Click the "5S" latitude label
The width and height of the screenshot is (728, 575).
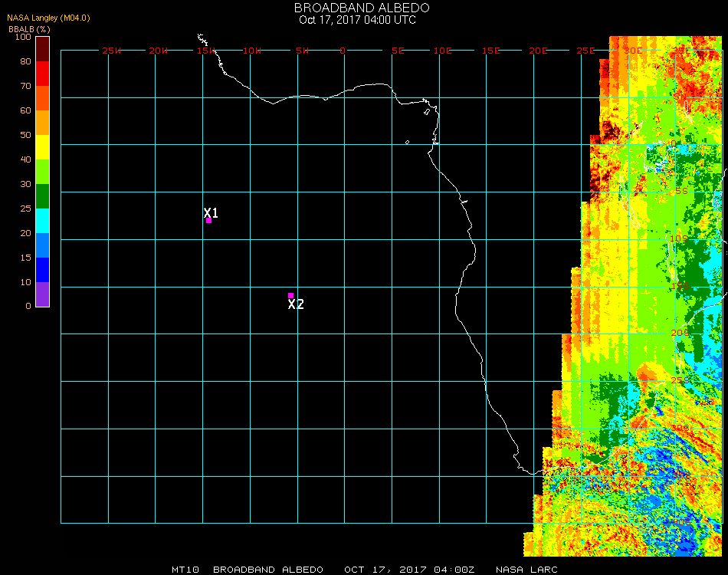pos(681,192)
